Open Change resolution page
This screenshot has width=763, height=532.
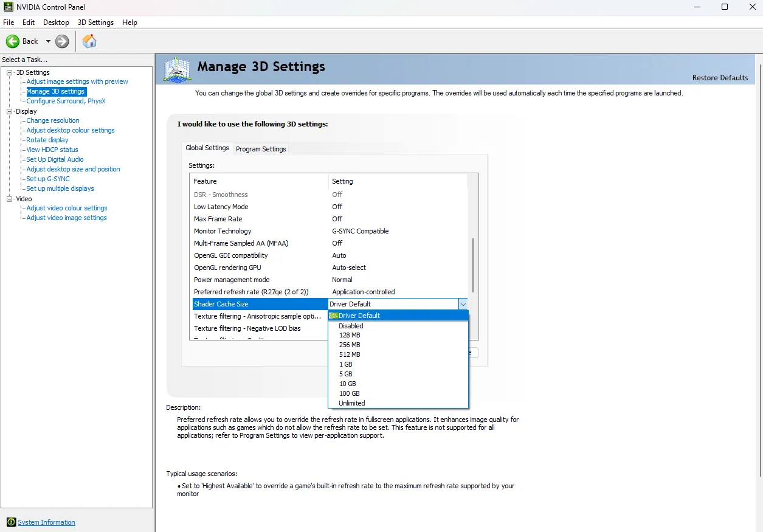[53, 120]
